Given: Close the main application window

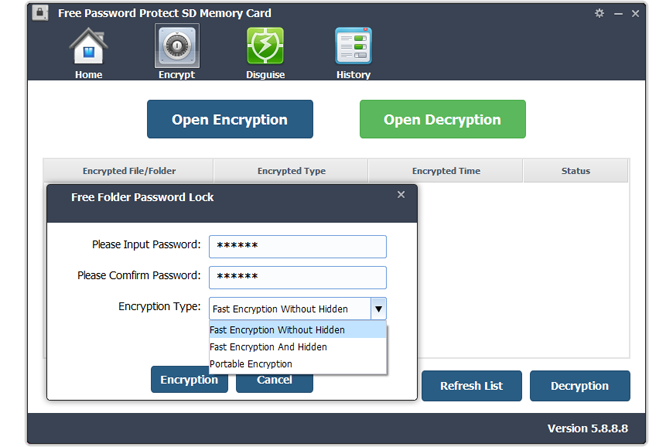Looking at the screenshot, I should [x=635, y=14].
